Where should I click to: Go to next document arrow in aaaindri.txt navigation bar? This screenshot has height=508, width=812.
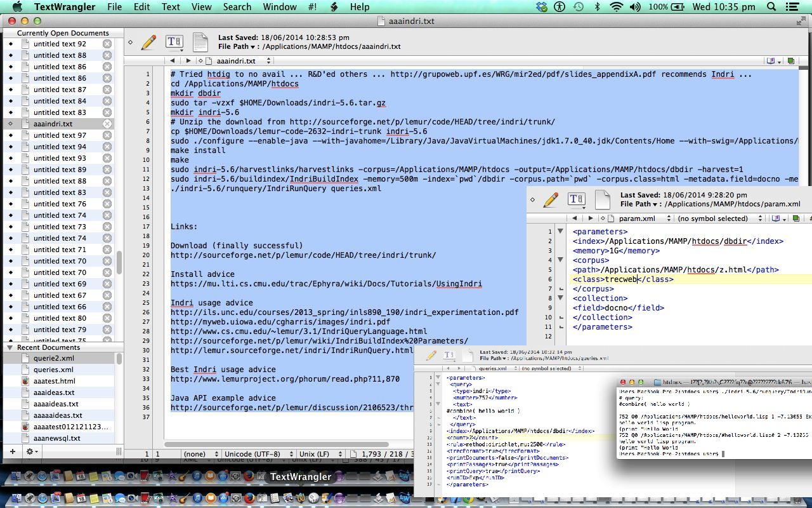point(188,61)
